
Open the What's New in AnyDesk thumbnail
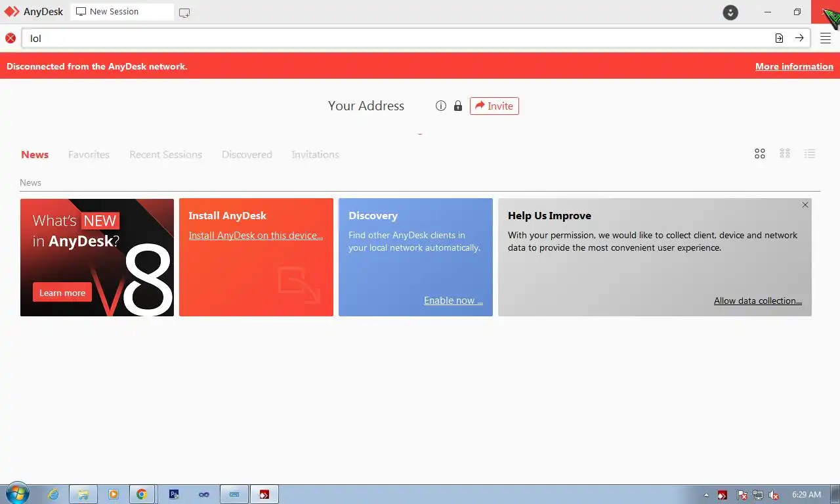(x=97, y=257)
